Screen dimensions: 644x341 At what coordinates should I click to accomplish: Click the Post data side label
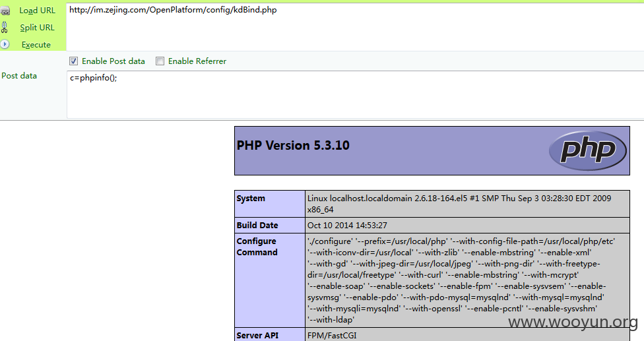pos(19,76)
